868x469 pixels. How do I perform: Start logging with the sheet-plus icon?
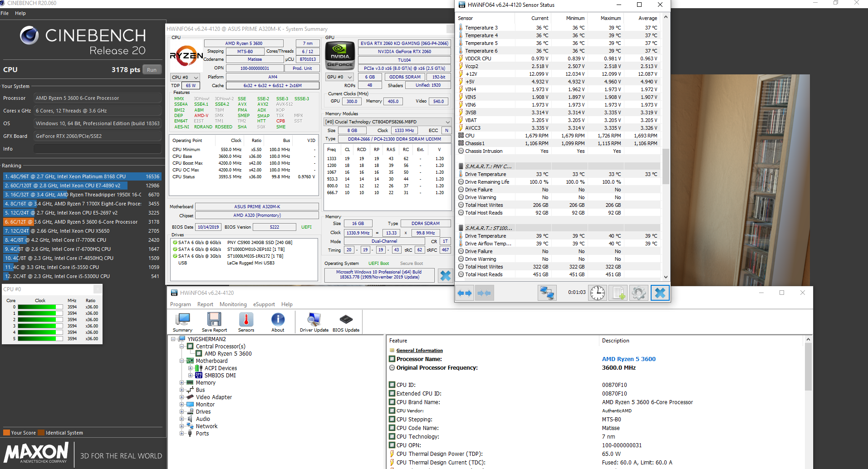[x=618, y=293]
